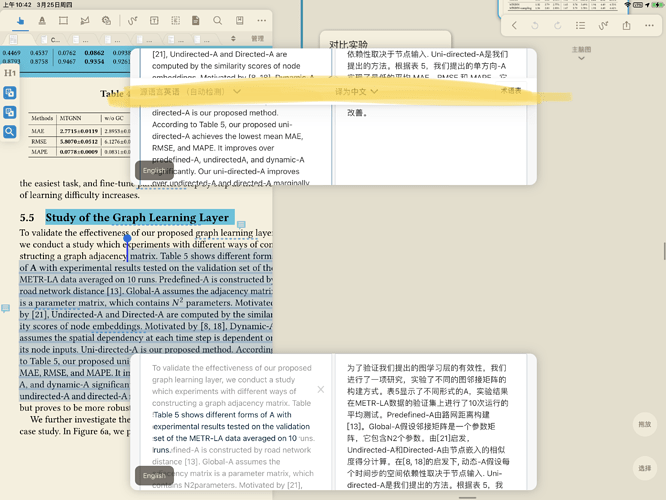Click heading Study of the Graph Learning Layer
This screenshot has height=500, width=666.
[137, 217]
